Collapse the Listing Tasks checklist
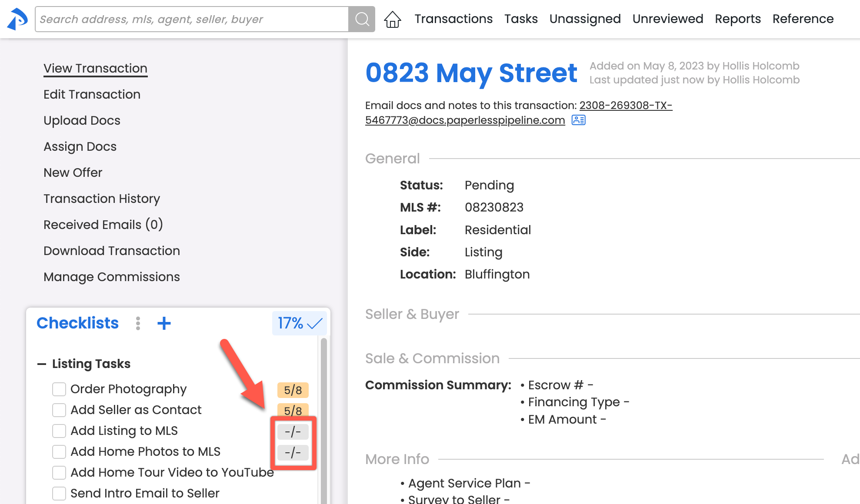Viewport: 860px width, 504px height. (42, 364)
